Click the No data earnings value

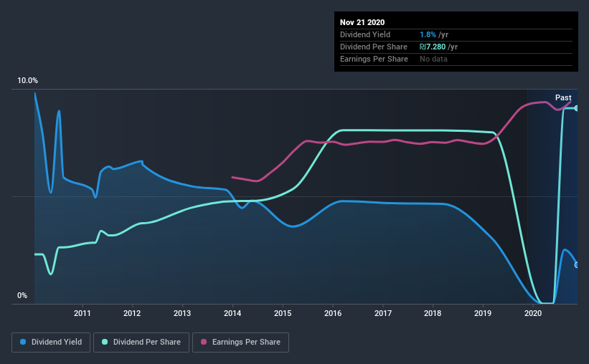coord(433,59)
